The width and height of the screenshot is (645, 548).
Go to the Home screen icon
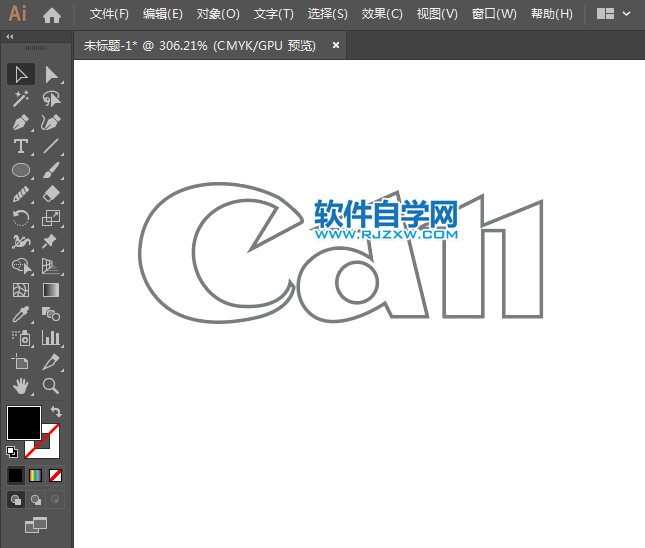(x=52, y=16)
